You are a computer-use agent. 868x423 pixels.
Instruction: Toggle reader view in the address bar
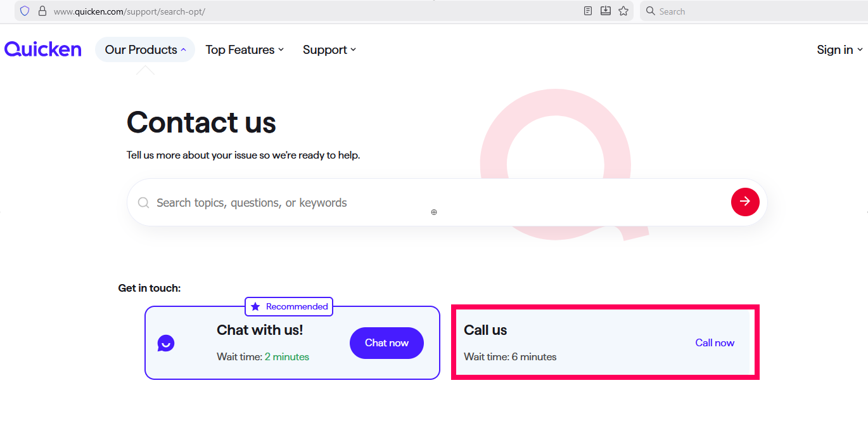[x=588, y=11]
